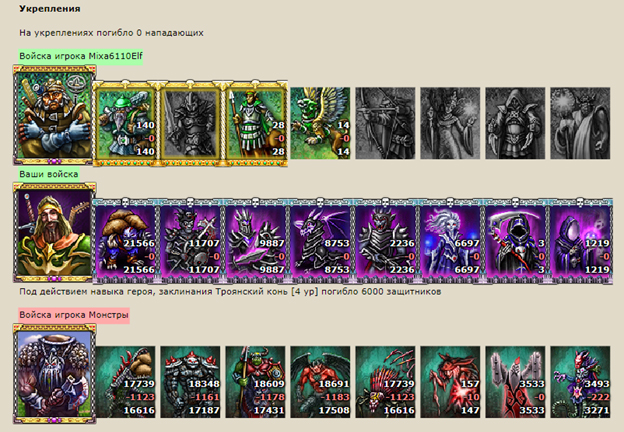Viewport: 624px width, 432px height.
Task: Click the red winged demon unit with 18691
Action: point(320,382)
